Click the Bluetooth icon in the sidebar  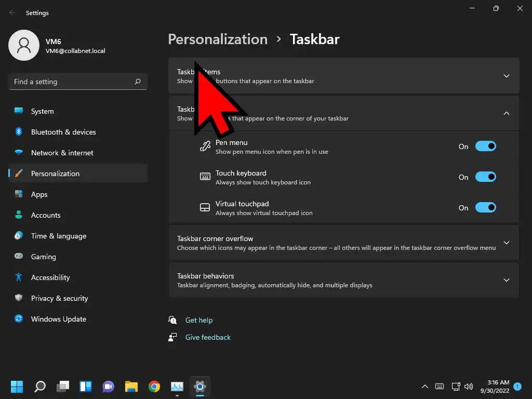click(x=19, y=131)
